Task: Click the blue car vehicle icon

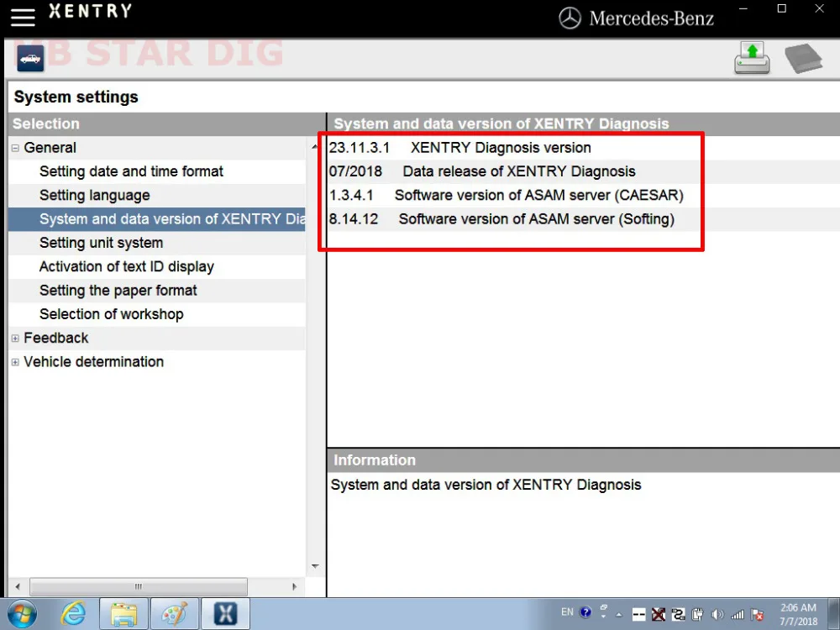Action: coord(30,59)
